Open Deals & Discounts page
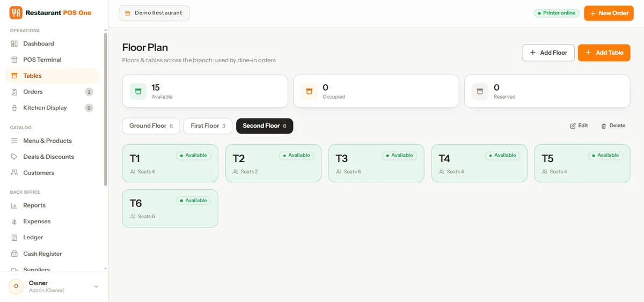 coord(52,157)
